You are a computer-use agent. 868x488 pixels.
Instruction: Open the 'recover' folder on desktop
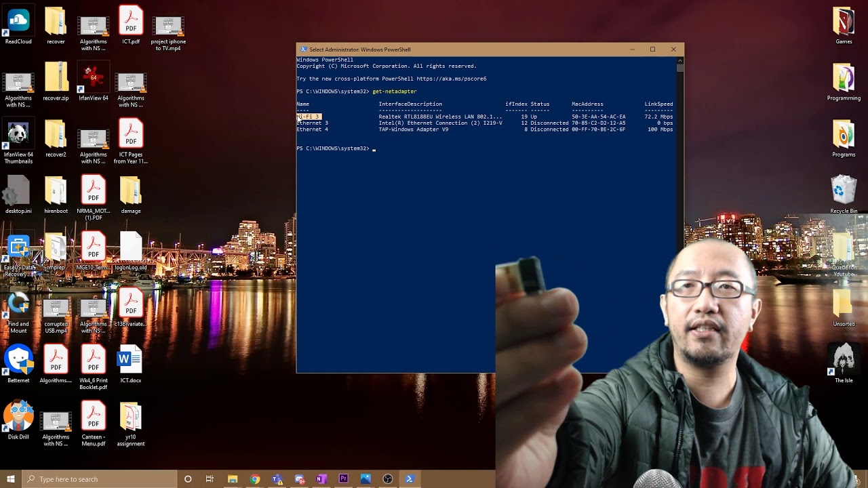click(56, 26)
